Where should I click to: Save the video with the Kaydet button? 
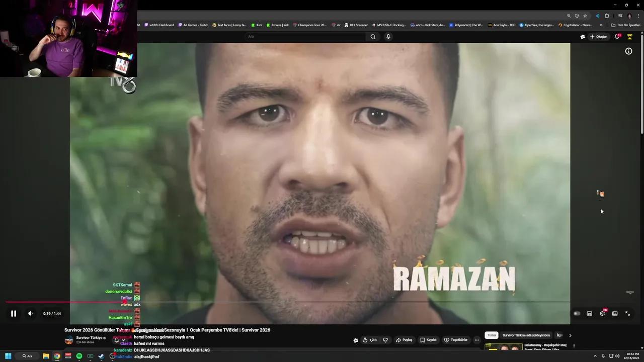(428, 340)
